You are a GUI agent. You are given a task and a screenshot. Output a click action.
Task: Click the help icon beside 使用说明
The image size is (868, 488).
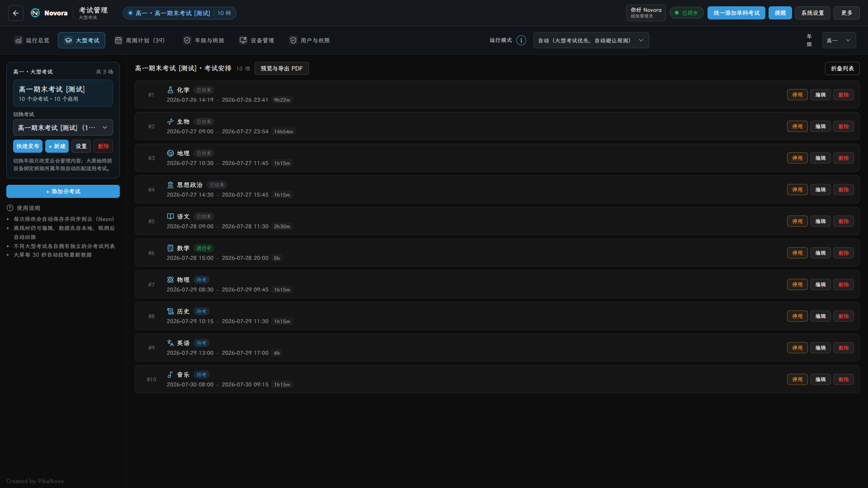coord(10,208)
